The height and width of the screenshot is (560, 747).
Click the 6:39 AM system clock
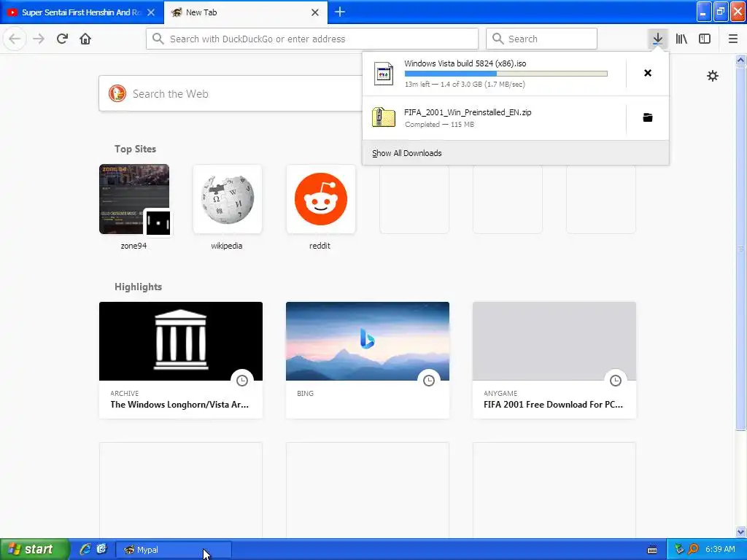[x=720, y=549]
